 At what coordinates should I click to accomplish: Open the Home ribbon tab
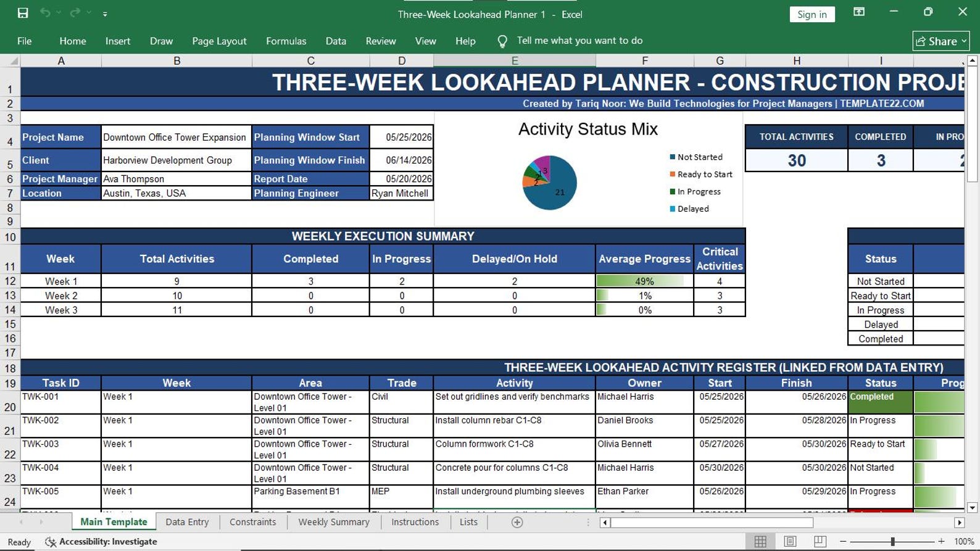click(x=73, y=41)
